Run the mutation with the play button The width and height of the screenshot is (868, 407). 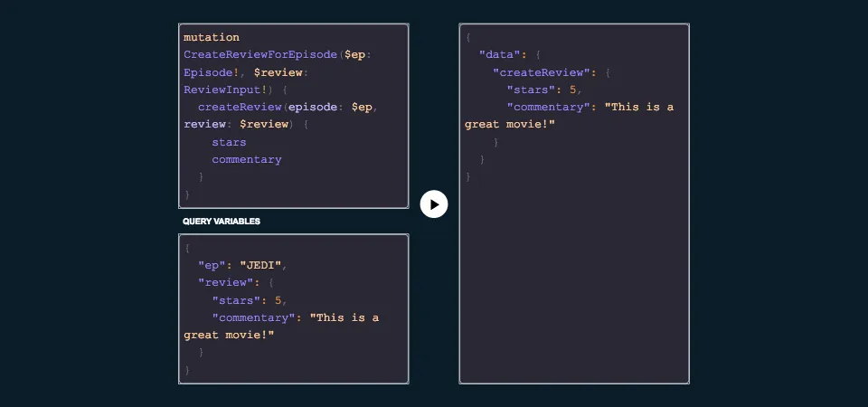[x=434, y=204]
